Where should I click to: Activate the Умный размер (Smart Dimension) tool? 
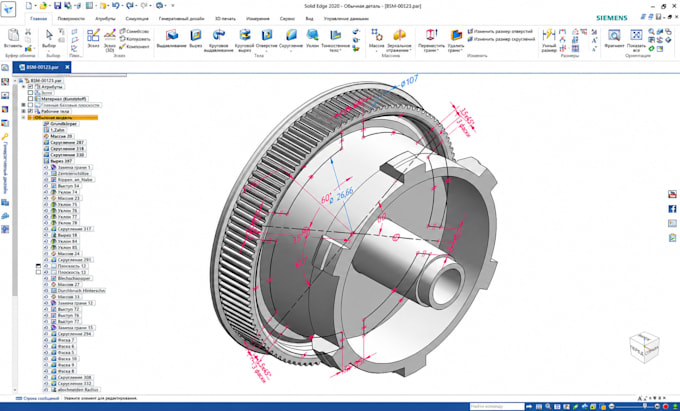point(549,40)
